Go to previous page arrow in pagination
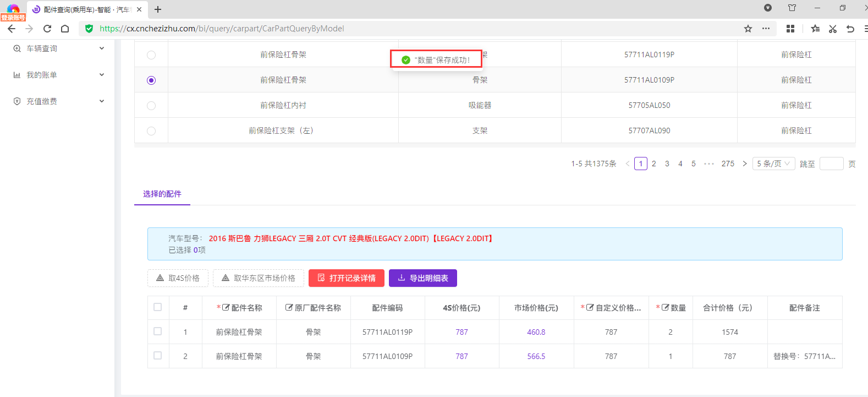Image resolution: width=868 pixels, height=397 pixels. coord(628,164)
